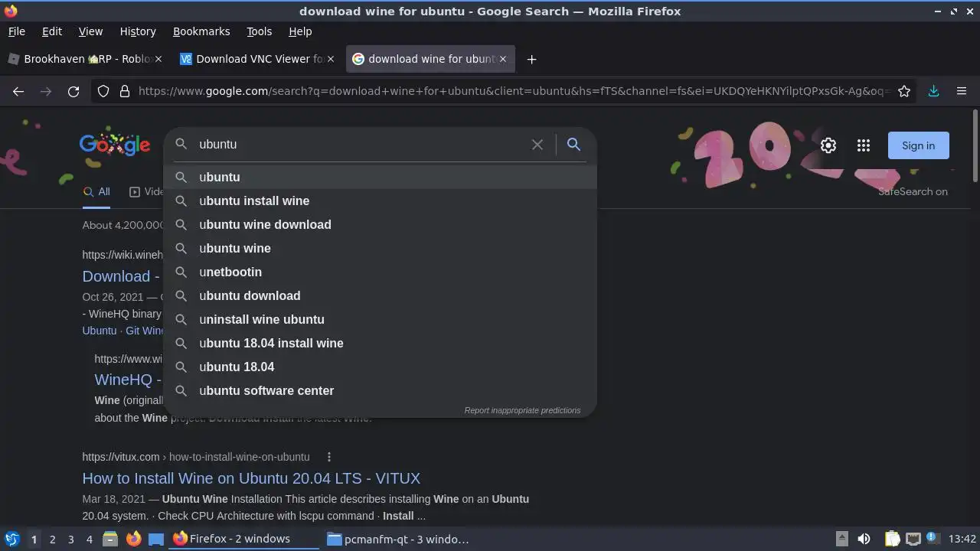Open the Lubuntu start menu icon
Screen dimensions: 980x551
11,540
